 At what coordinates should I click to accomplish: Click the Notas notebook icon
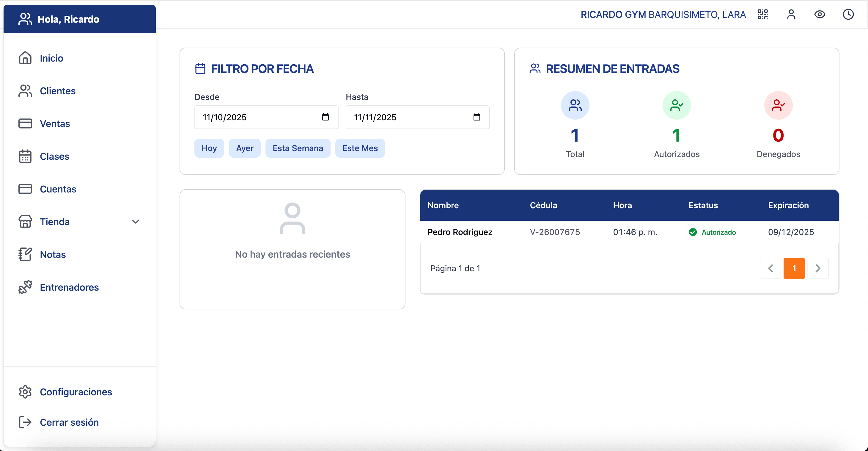pos(25,254)
